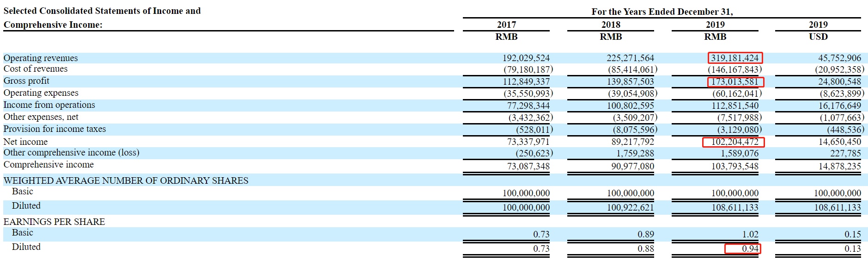Select USD operating expenses (8,623,899)

click(842, 94)
